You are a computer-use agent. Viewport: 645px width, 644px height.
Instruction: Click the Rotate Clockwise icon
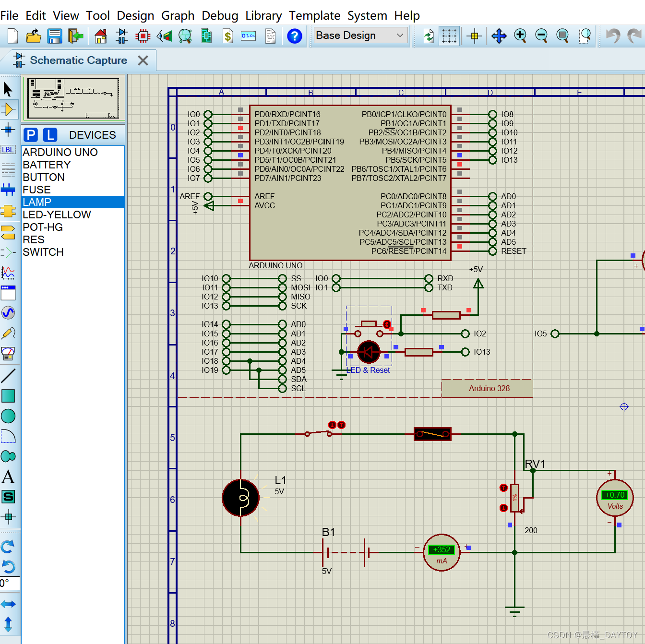[8, 546]
